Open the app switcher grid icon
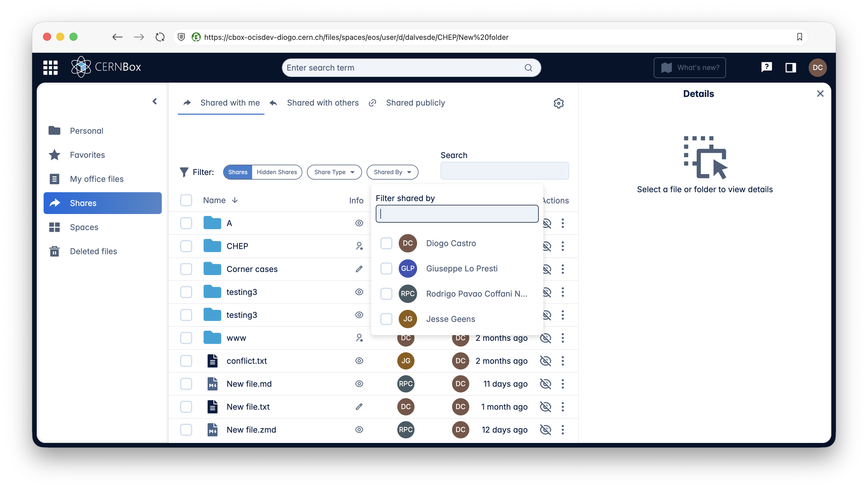The image size is (868, 490). point(50,67)
